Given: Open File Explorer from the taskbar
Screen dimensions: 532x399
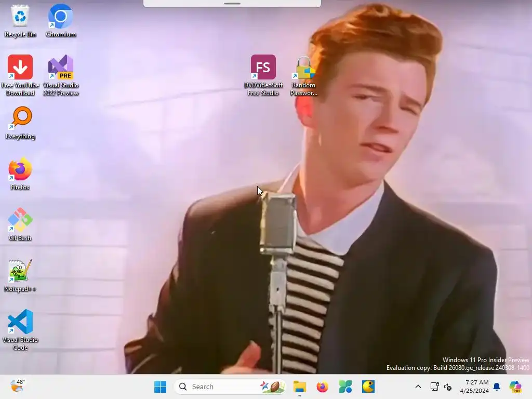Looking at the screenshot, I should pos(300,387).
